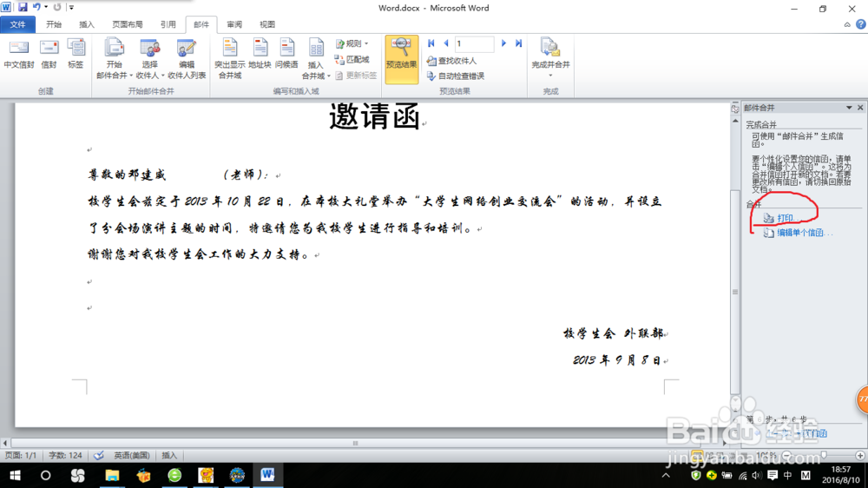This screenshot has width=868, height=488.
Task: Click the Chinese Envelope icon
Action: pos(19,55)
